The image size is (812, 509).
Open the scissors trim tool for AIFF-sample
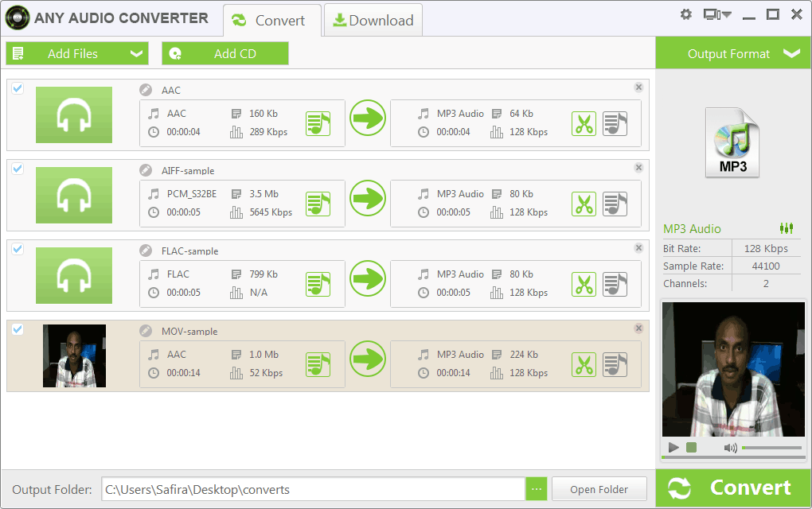[x=584, y=204]
